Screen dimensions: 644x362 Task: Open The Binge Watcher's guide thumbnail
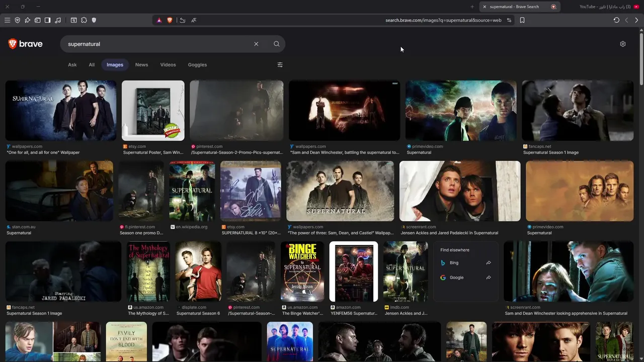point(302,271)
